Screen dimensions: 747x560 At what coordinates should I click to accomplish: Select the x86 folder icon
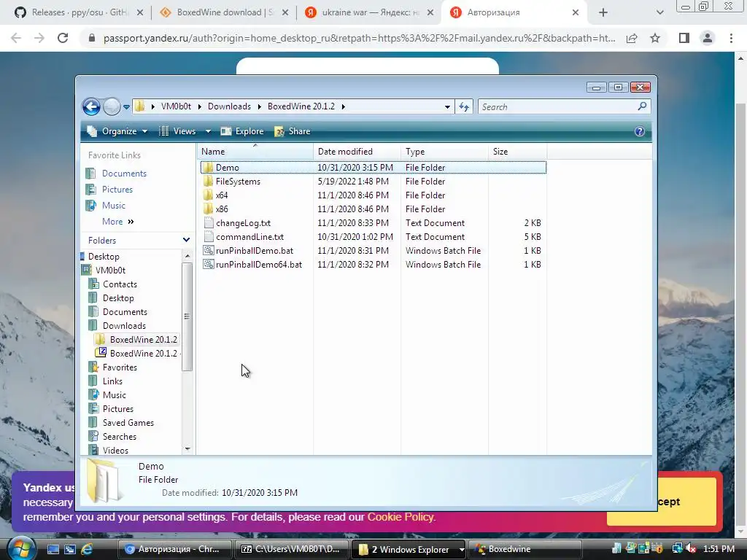[208, 209]
